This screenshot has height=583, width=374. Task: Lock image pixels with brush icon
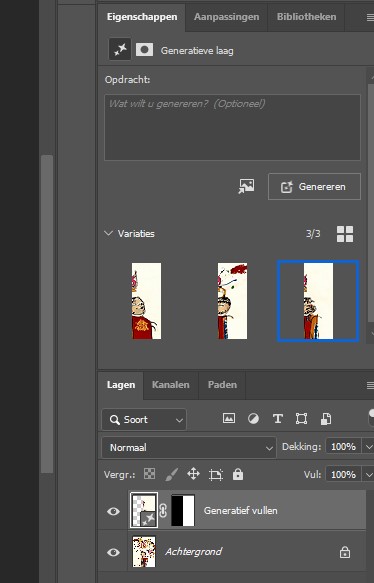point(171,474)
